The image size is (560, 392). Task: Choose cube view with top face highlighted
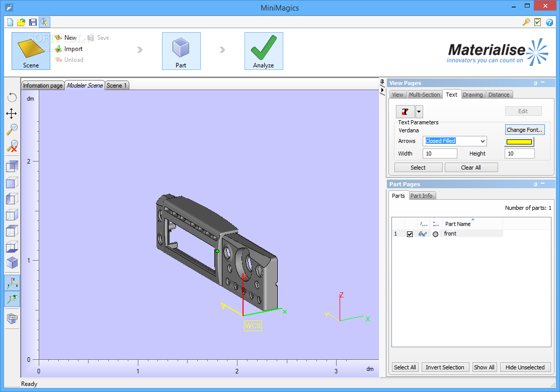12,231
